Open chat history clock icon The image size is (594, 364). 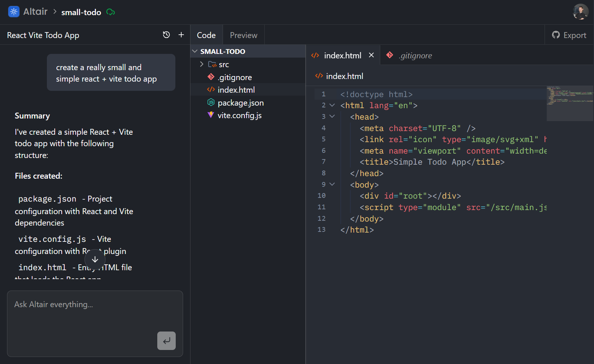click(166, 35)
